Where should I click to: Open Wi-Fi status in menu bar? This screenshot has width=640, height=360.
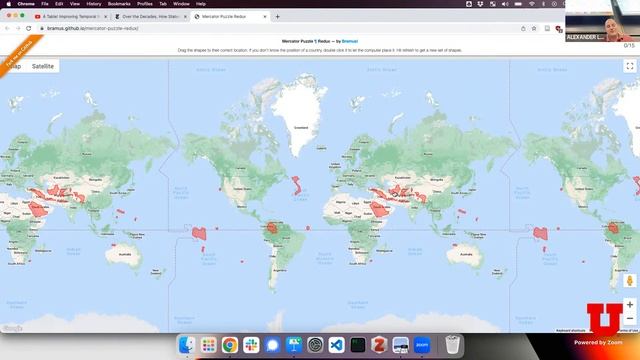(531, 4)
